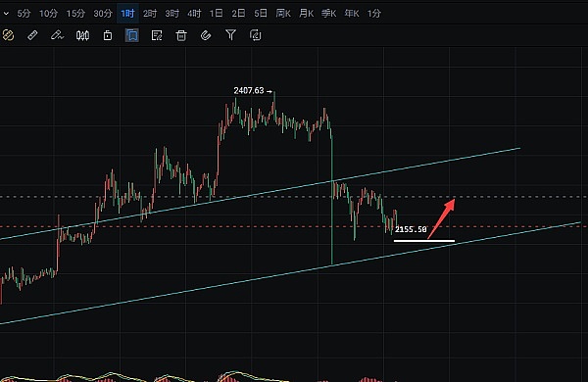The image size is (588, 382).
Task: Click the 2407.63 high price label
Action: (x=249, y=91)
